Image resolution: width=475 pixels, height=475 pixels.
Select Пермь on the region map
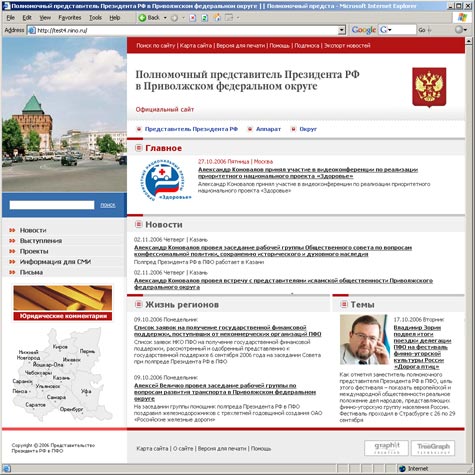(x=87, y=351)
